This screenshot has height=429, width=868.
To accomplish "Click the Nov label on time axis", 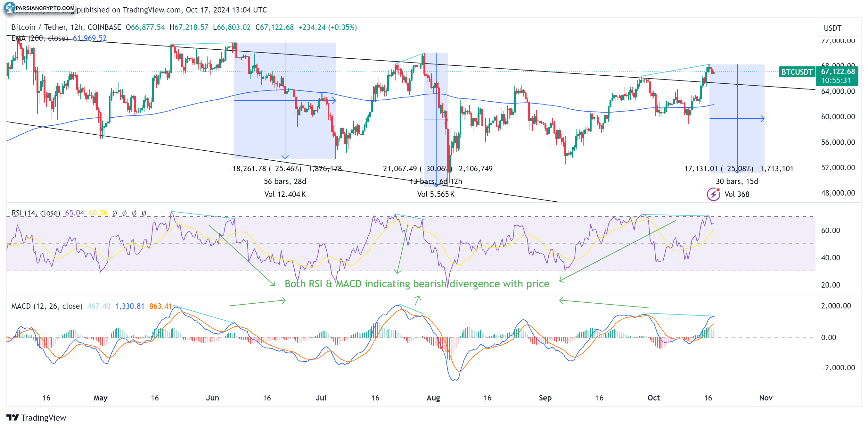I will coord(766,398).
